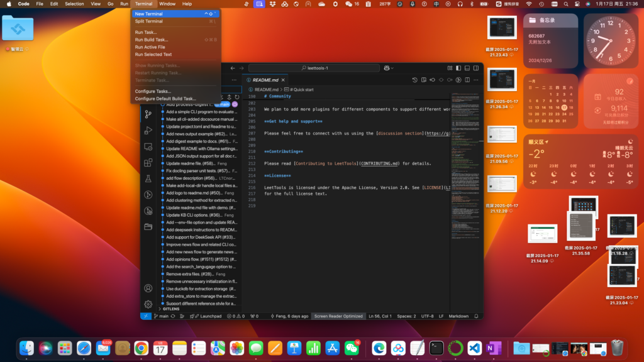
Task: Close the README.md editor tab
Action: point(283,80)
